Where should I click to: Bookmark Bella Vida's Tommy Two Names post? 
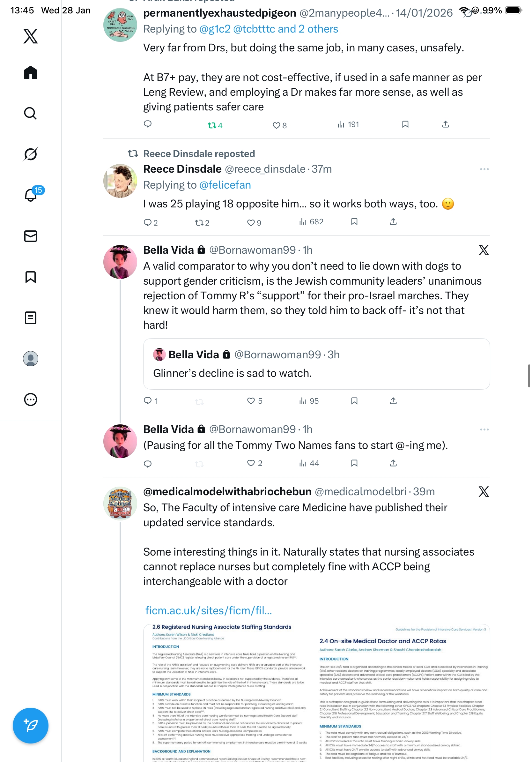[354, 463]
